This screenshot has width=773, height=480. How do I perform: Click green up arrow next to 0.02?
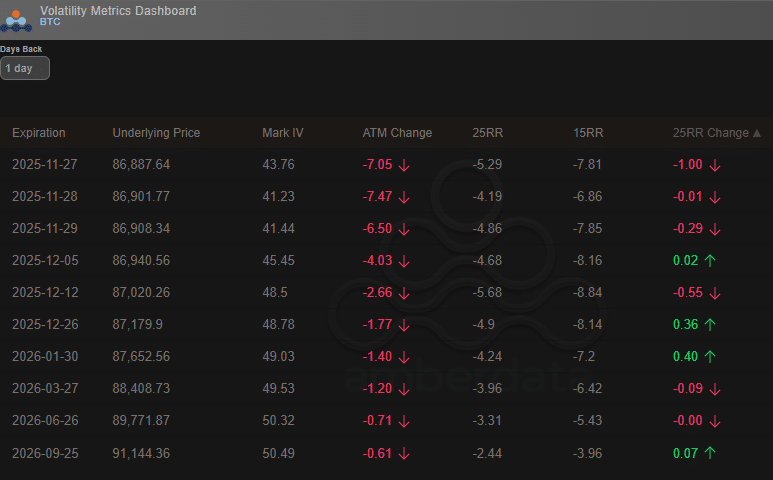(x=711, y=261)
